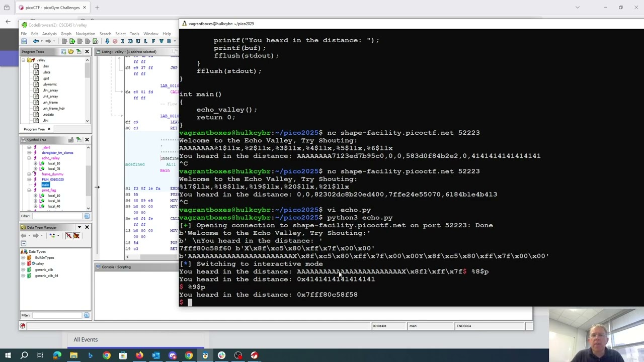Open Slack from the taskbar
The image size is (644, 362).
click(x=221, y=355)
